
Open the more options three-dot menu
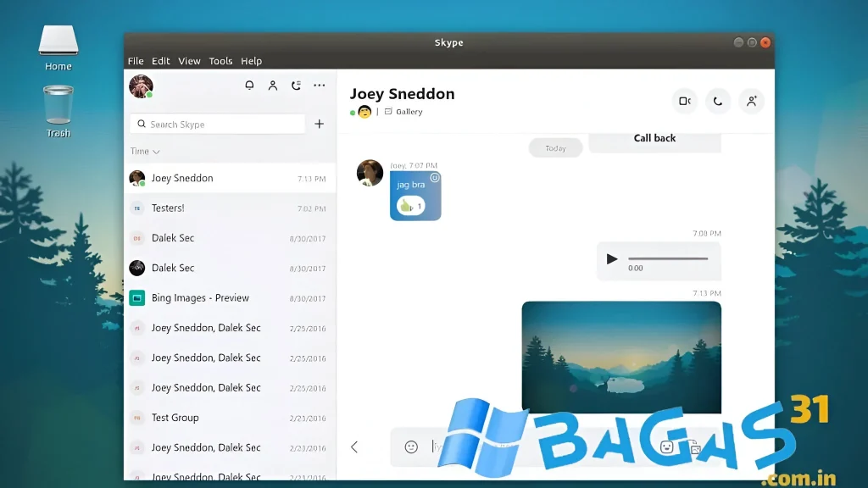tap(320, 86)
